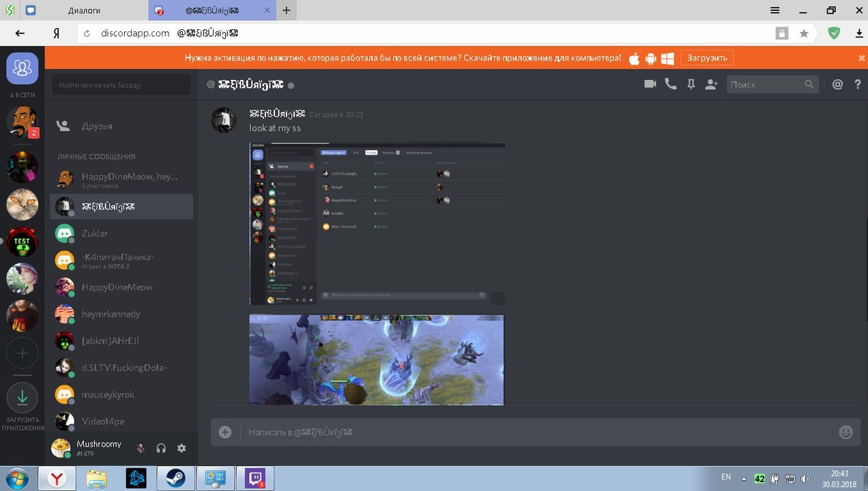The image size is (868, 491).
Task: Open server with TEST icon
Action: pyautogui.click(x=23, y=241)
